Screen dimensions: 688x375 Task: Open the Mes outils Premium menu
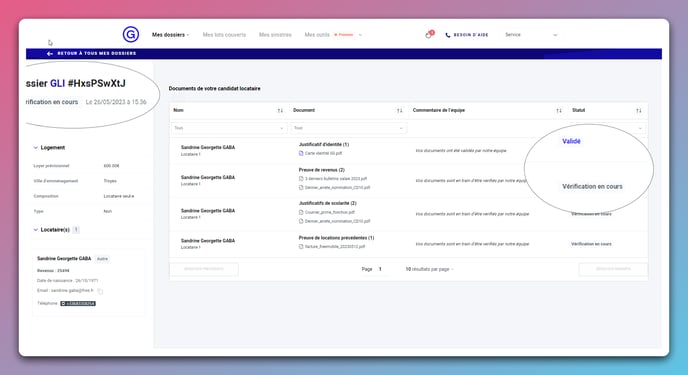(333, 35)
